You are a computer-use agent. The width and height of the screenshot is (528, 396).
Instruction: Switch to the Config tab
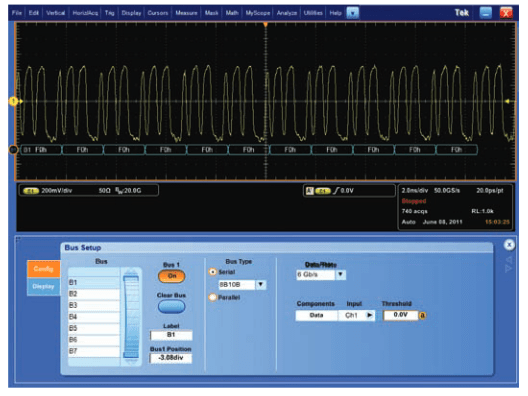43,269
